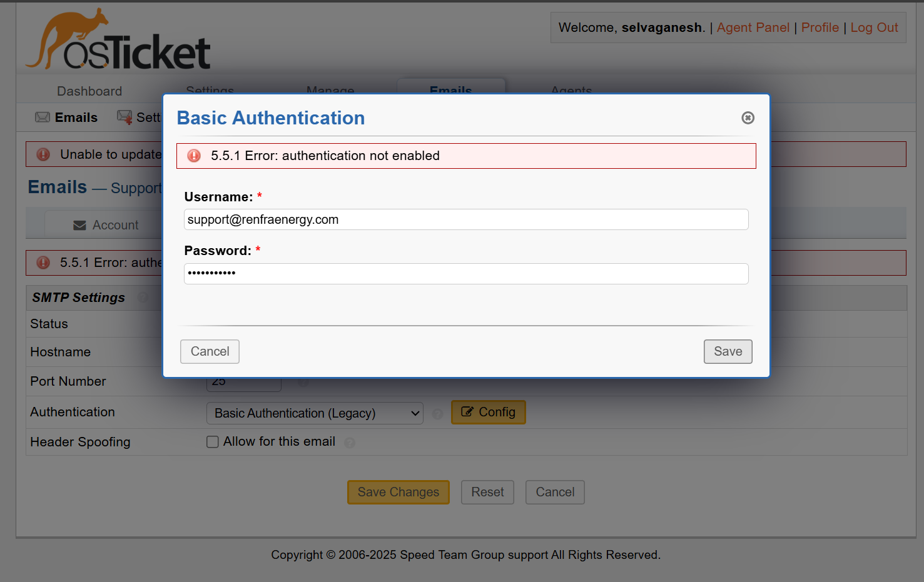924x582 pixels.
Task: Enable Allow for this email checkbox
Action: (213, 442)
